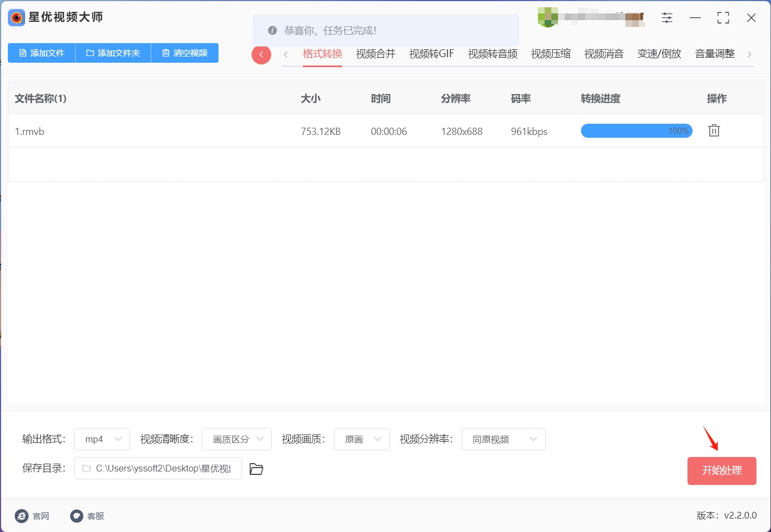Open the 视频清晰度 画质区分 dropdown

pyautogui.click(x=236, y=439)
